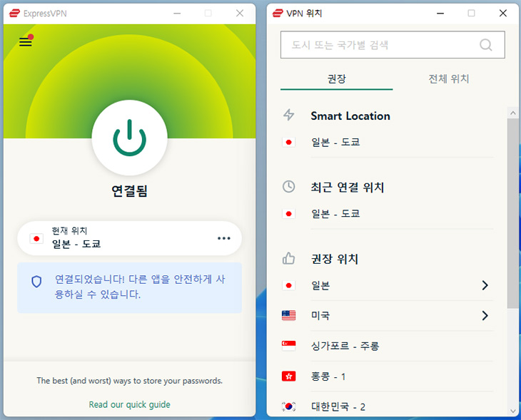The width and height of the screenshot is (521, 420).
Task: Select 일본 - 도쿄 under 최근 연결 위치
Action: 387,213
